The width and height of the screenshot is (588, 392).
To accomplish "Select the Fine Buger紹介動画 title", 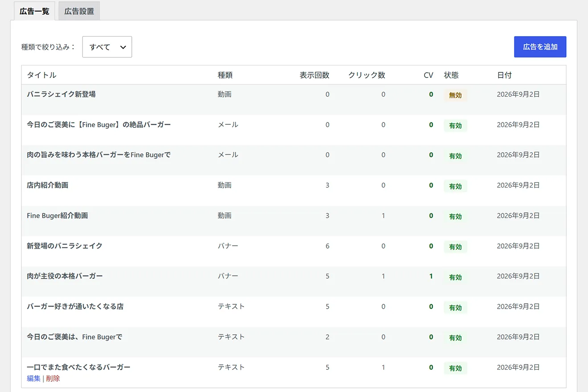I will pos(57,216).
